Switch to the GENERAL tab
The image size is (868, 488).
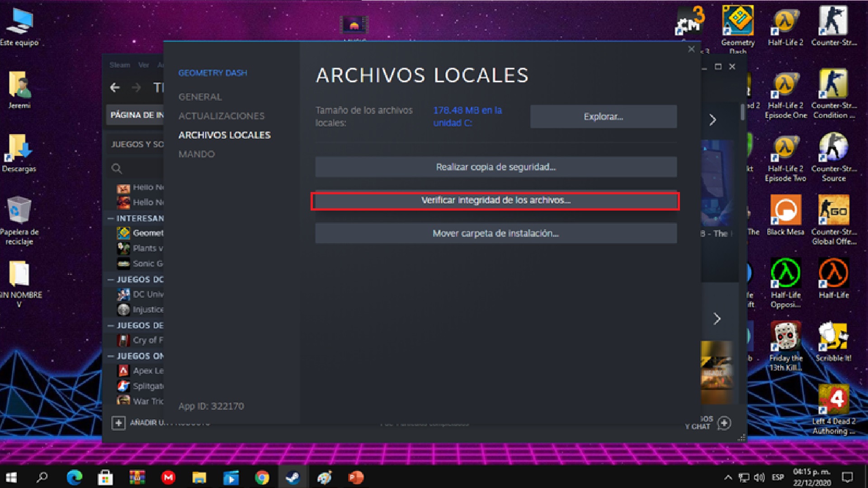click(x=200, y=97)
